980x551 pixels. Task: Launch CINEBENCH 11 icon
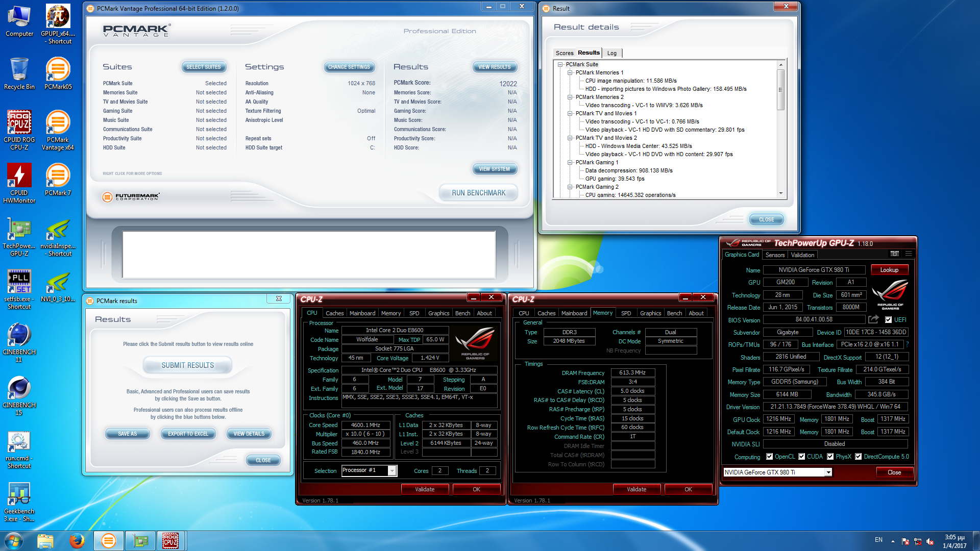(x=19, y=342)
